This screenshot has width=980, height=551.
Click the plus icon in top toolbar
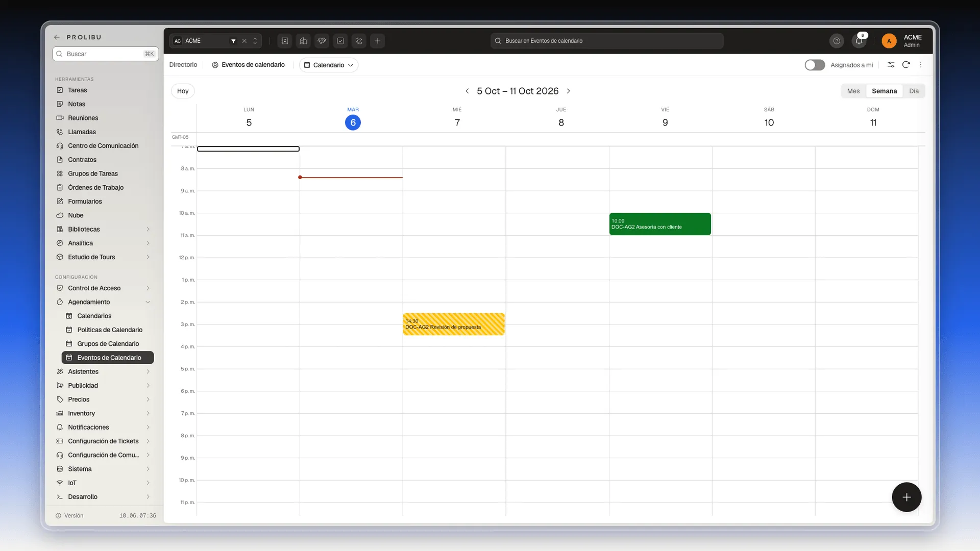point(377,41)
